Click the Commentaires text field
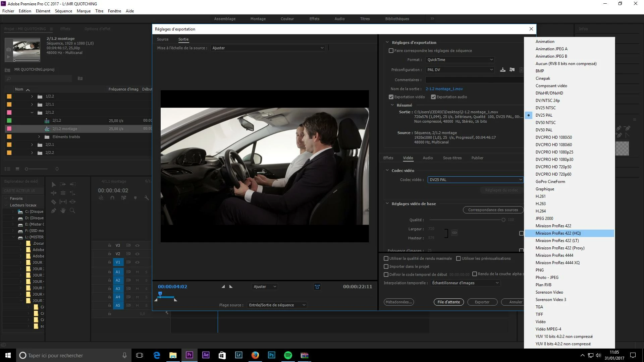Image resolution: width=644 pixels, height=362 pixels. point(474,80)
